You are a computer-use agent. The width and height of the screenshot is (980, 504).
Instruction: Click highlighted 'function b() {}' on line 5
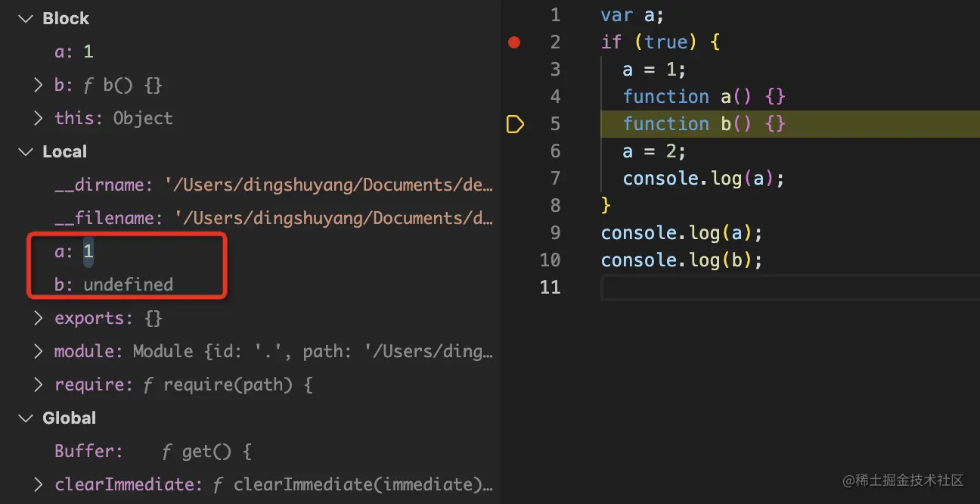point(704,124)
